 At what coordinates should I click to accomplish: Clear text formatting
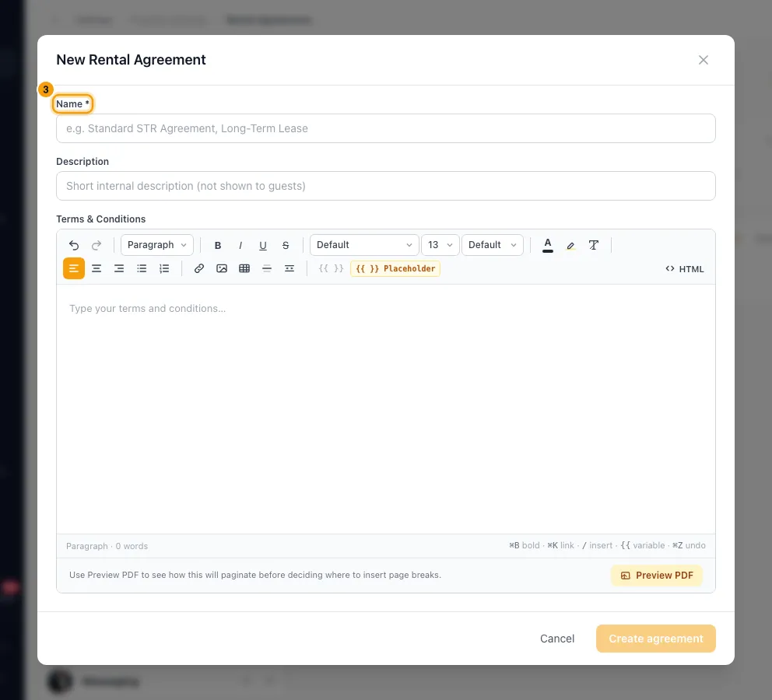pos(594,245)
